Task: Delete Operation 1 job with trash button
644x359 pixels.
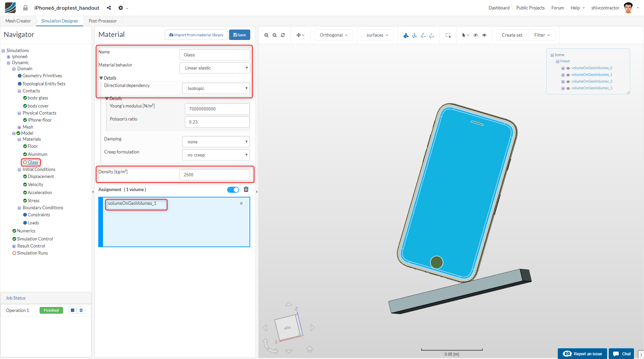Action: tap(81, 310)
